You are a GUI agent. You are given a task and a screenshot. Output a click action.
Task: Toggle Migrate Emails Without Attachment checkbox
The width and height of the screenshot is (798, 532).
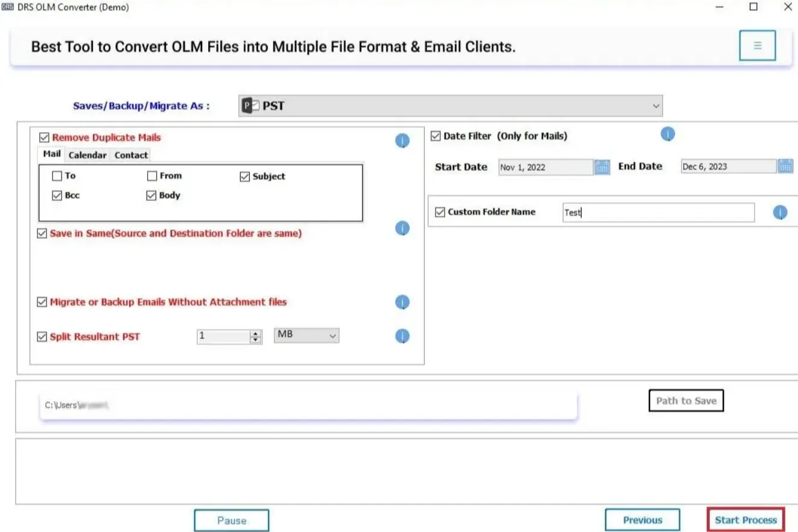click(x=42, y=302)
